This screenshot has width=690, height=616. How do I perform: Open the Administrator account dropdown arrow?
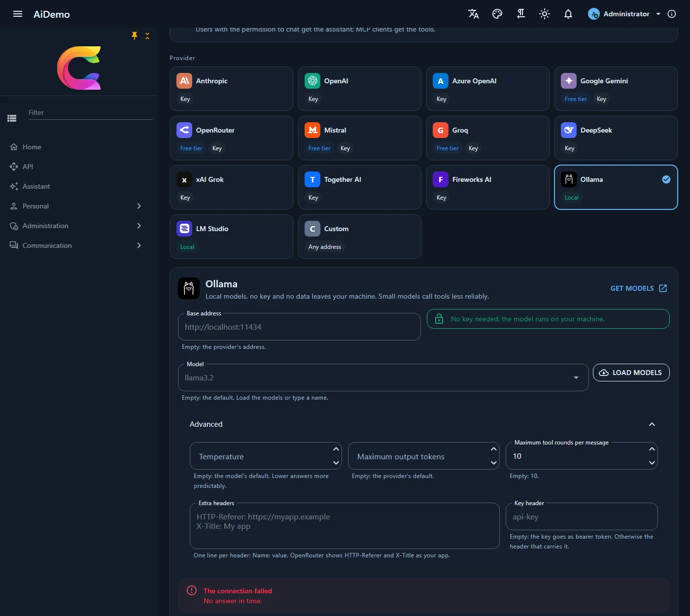[x=658, y=14]
